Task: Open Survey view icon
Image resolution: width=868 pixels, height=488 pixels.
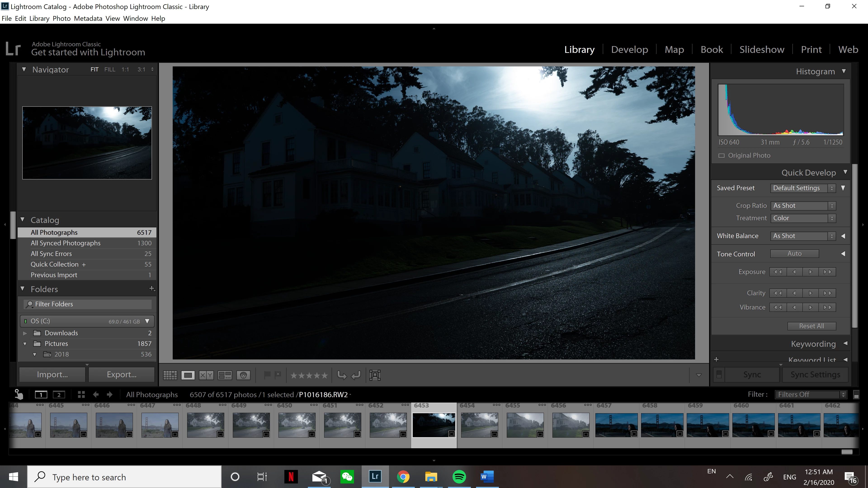Action: pyautogui.click(x=225, y=375)
